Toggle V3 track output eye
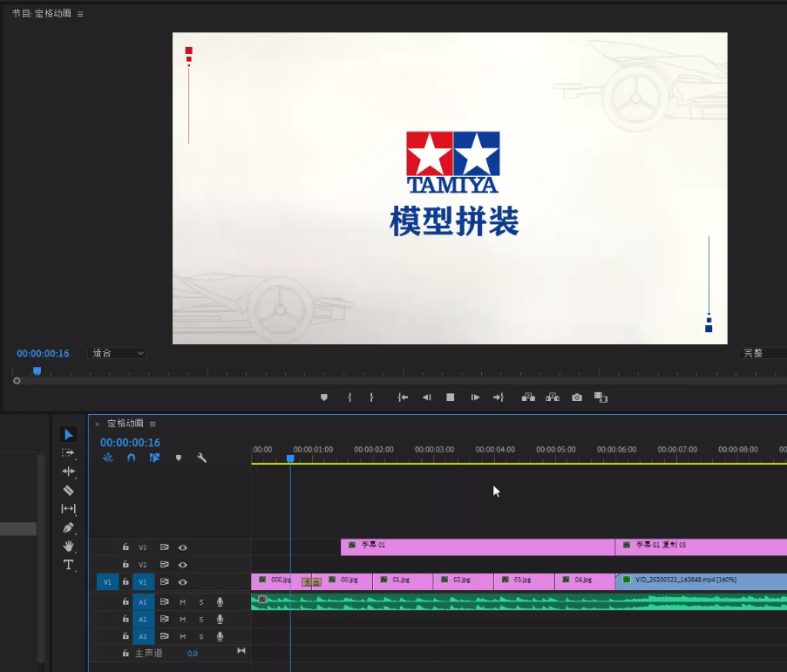 click(x=183, y=547)
